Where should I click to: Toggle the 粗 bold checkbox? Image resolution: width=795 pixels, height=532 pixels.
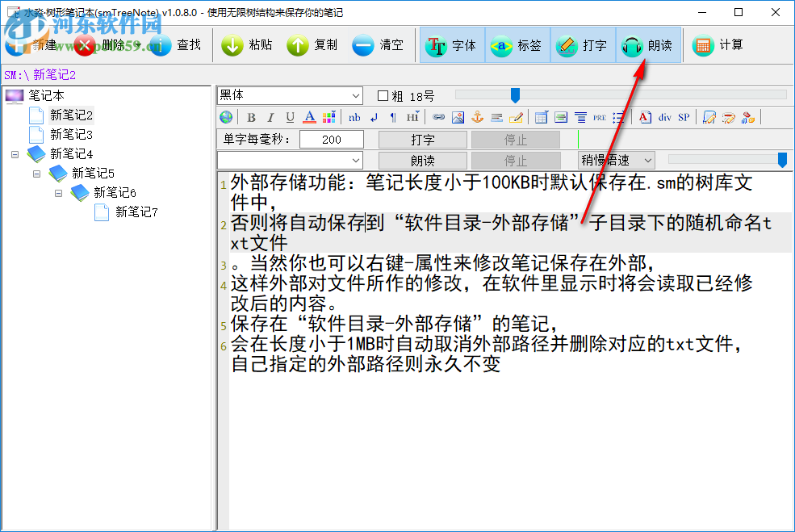384,95
